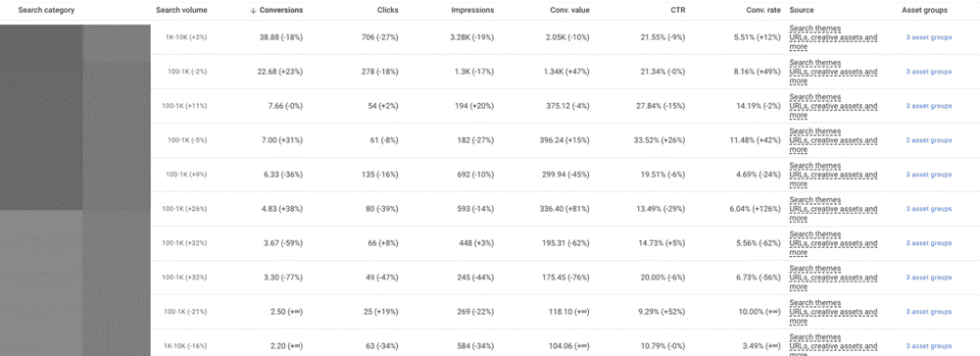Click the Source column header
This screenshot has width=980, height=356.
(x=802, y=11)
